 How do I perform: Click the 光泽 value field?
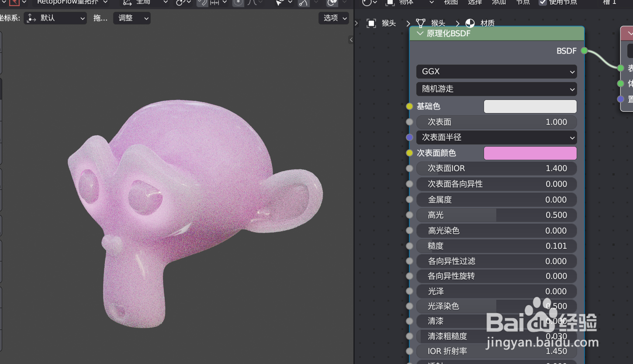point(497,292)
